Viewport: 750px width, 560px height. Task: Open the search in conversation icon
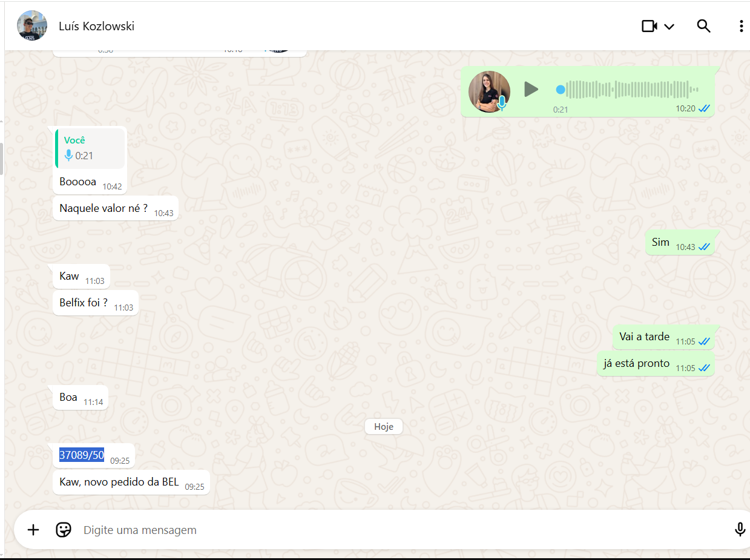click(703, 26)
